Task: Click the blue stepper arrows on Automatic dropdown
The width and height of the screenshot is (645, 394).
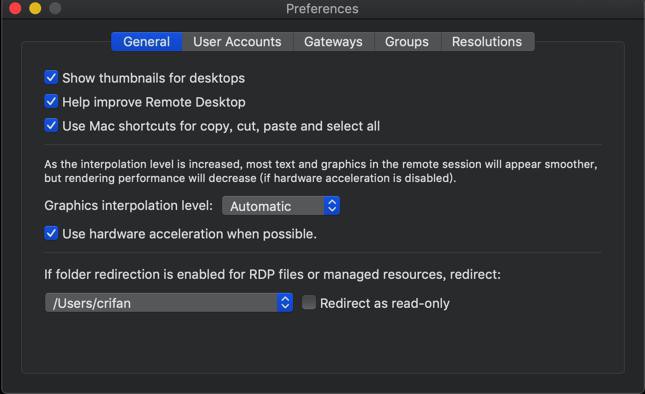Action: (332, 206)
